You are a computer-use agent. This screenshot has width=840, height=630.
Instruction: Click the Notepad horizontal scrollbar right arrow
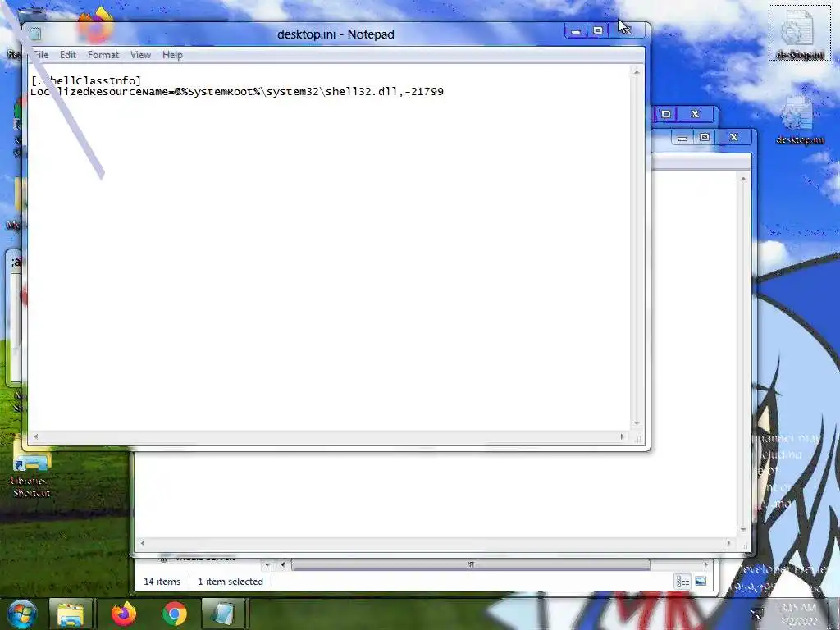coord(622,436)
